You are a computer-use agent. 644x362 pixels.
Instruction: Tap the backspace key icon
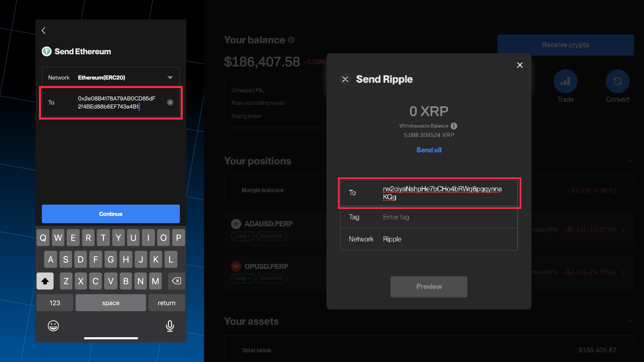tap(176, 281)
